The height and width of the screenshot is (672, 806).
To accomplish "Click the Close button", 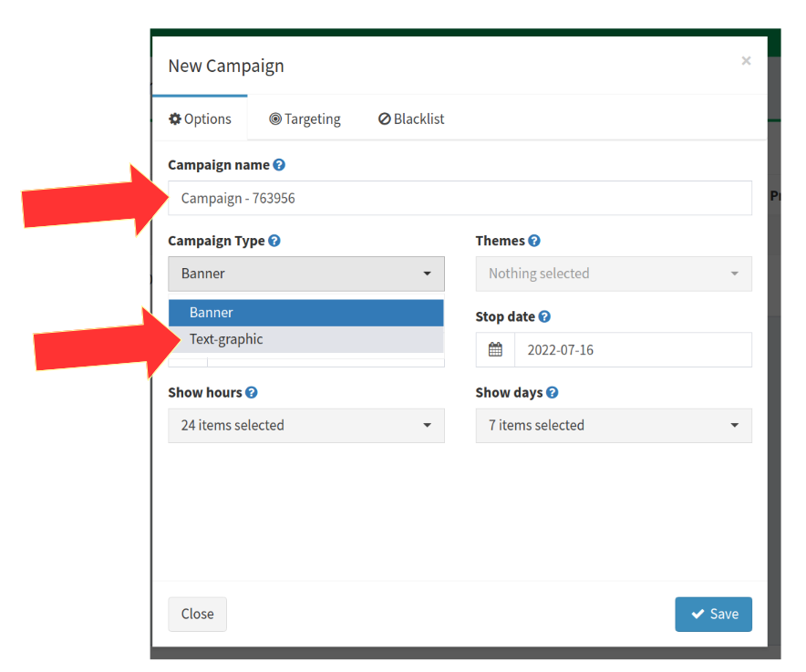I will coord(197,614).
